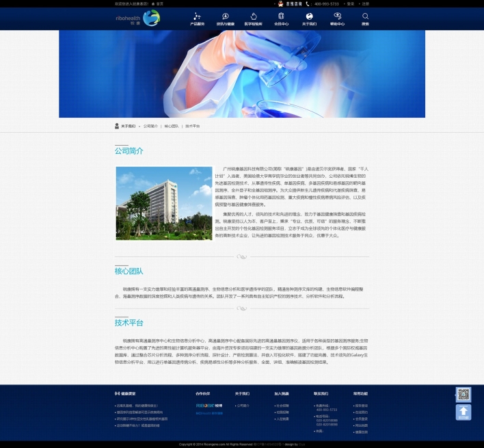The width and height of the screenshot is (484, 448).
Task: Click the back-to-top arrow button
Action: pyautogui.click(x=463, y=412)
